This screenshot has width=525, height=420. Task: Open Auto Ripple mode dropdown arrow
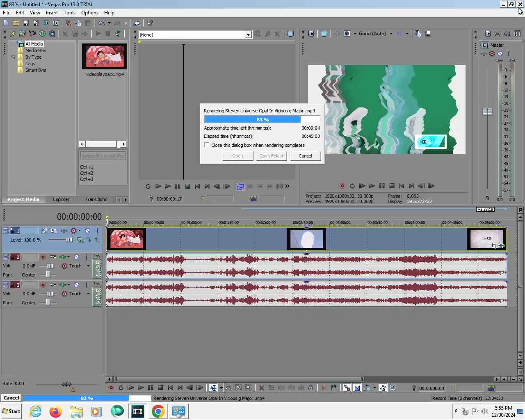pyautogui.click(x=374, y=388)
